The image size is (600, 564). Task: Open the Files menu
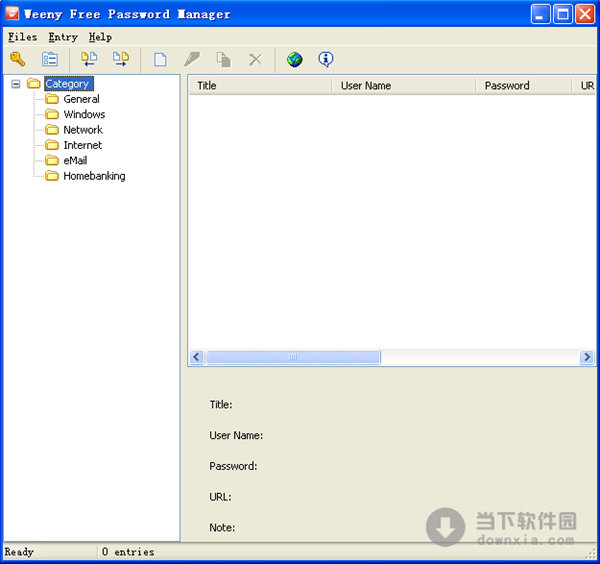pyautogui.click(x=22, y=37)
